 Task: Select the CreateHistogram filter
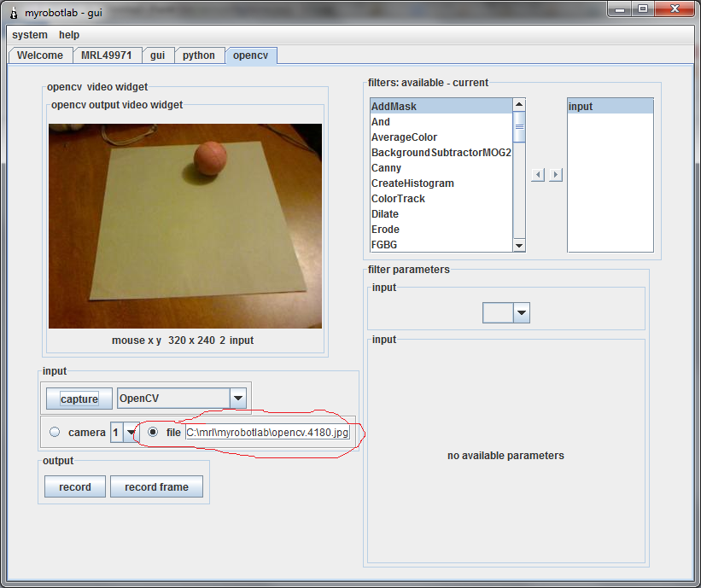point(441,183)
